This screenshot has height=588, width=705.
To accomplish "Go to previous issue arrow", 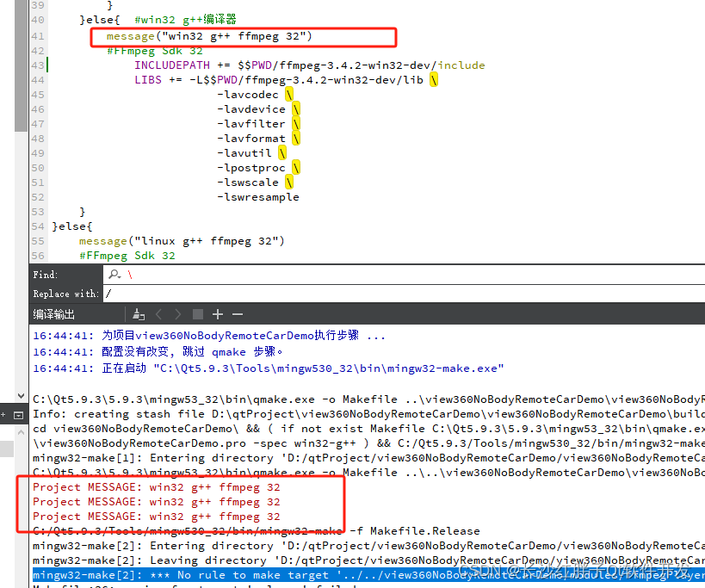I will (158, 314).
